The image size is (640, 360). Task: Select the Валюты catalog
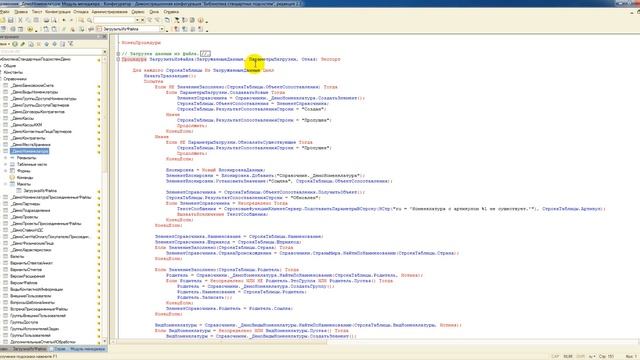pyautogui.click(x=17, y=257)
